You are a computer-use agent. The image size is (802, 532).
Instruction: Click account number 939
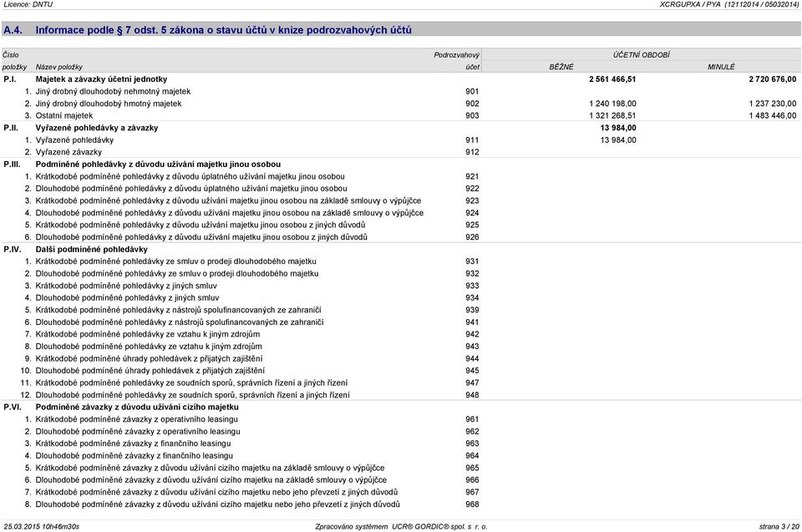click(x=472, y=310)
